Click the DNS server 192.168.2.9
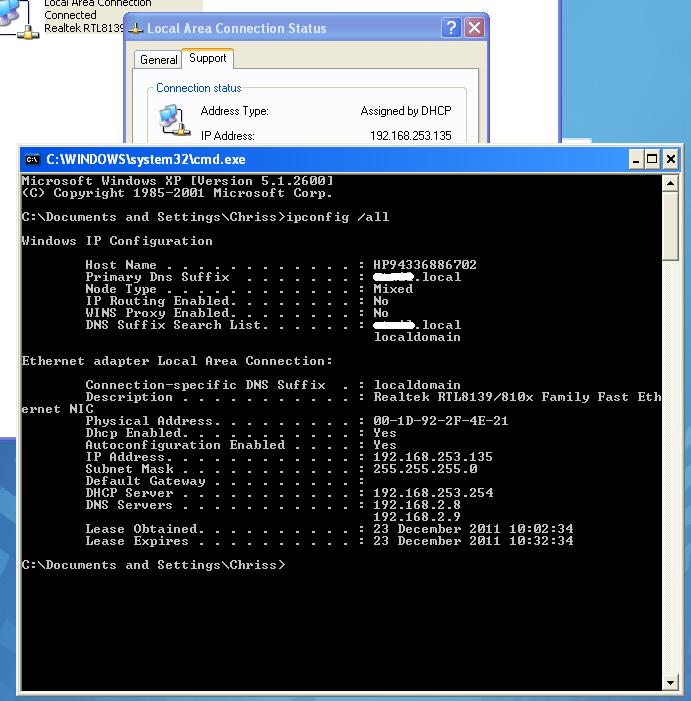This screenshot has height=701, width=691. (x=417, y=517)
